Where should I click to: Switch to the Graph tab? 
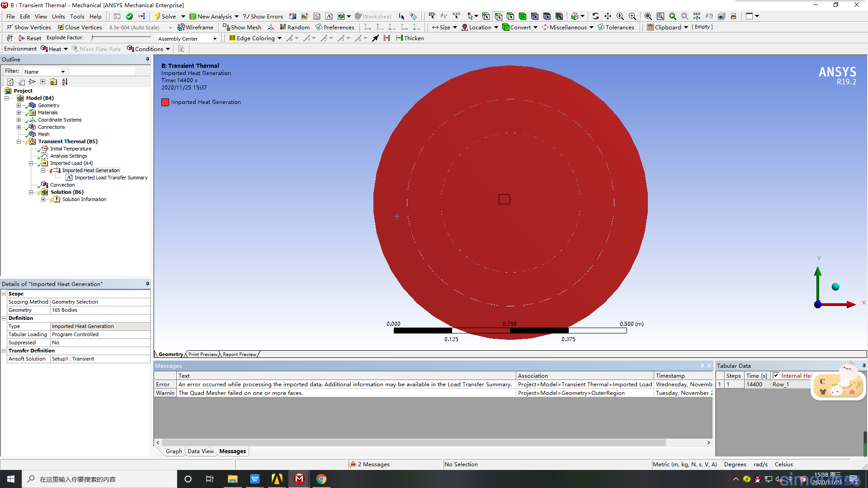[174, 451]
